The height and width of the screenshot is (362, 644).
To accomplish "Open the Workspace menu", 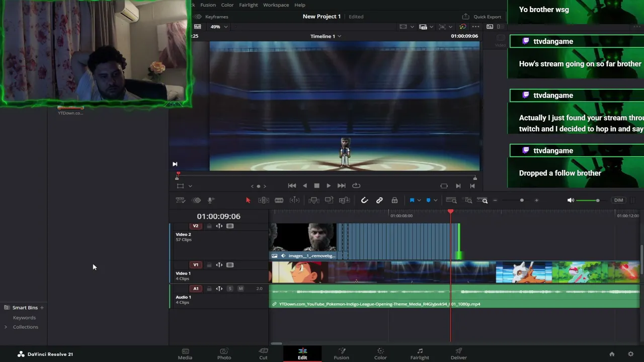I will 276,5.
